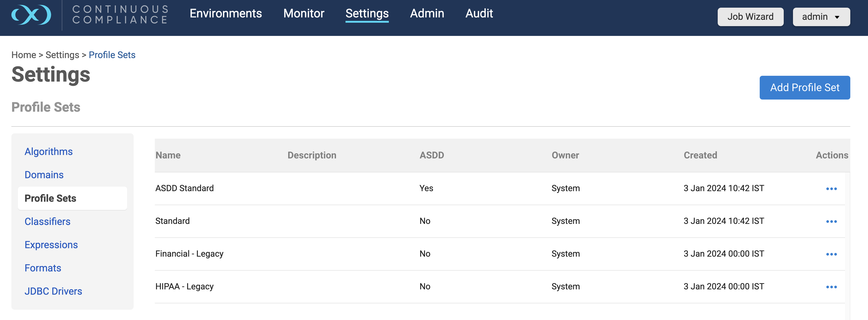Image resolution: width=868 pixels, height=320 pixels.
Task: Launch the Job Wizard
Action: click(x=750, y=17)
